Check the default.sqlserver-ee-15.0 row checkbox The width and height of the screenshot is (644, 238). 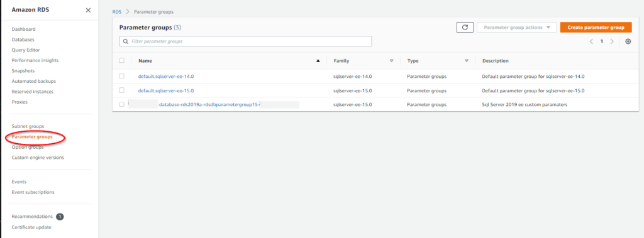121,90
